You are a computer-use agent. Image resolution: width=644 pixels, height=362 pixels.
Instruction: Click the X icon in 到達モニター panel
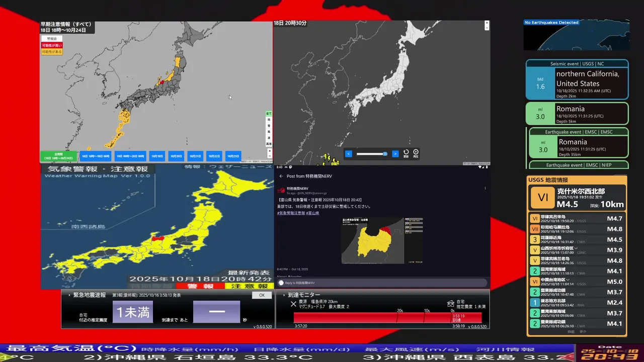click(293, 304)
